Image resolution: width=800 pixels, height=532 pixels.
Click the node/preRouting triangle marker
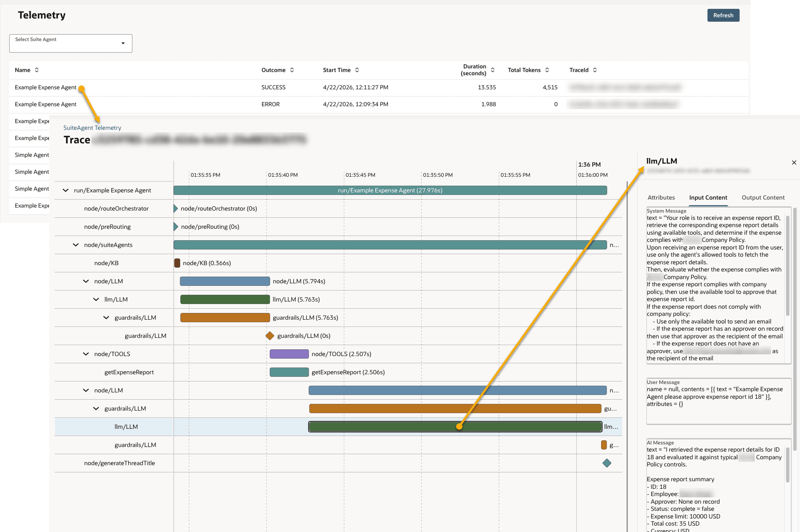[x=176, y=227]
